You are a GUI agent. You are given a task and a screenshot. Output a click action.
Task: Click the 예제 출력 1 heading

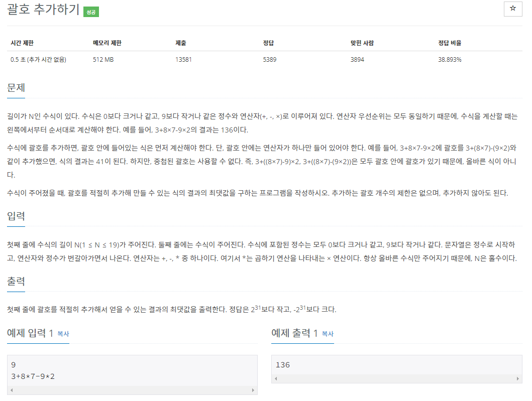[294, 333]
